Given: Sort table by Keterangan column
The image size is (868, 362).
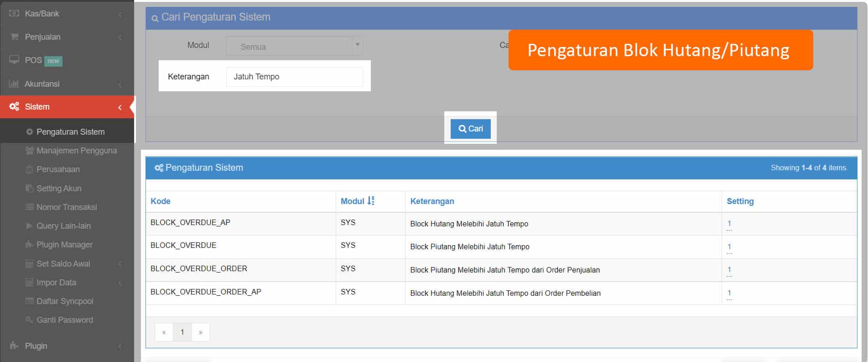Looking at the screenshot, I should [432, 201].
